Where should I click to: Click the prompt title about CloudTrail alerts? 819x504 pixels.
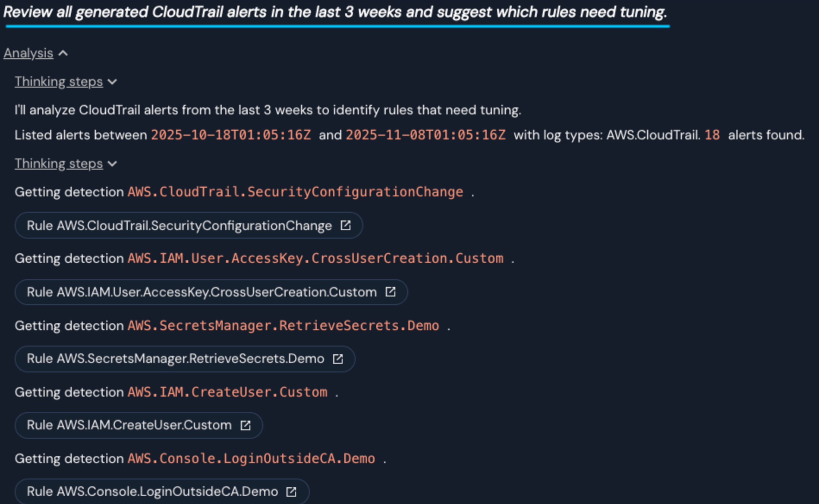pyautogui.click(x=335, y=12)
